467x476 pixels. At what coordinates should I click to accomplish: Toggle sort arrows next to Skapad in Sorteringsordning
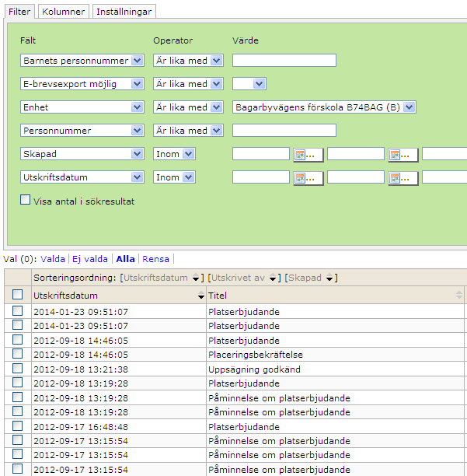coord(329,278)
